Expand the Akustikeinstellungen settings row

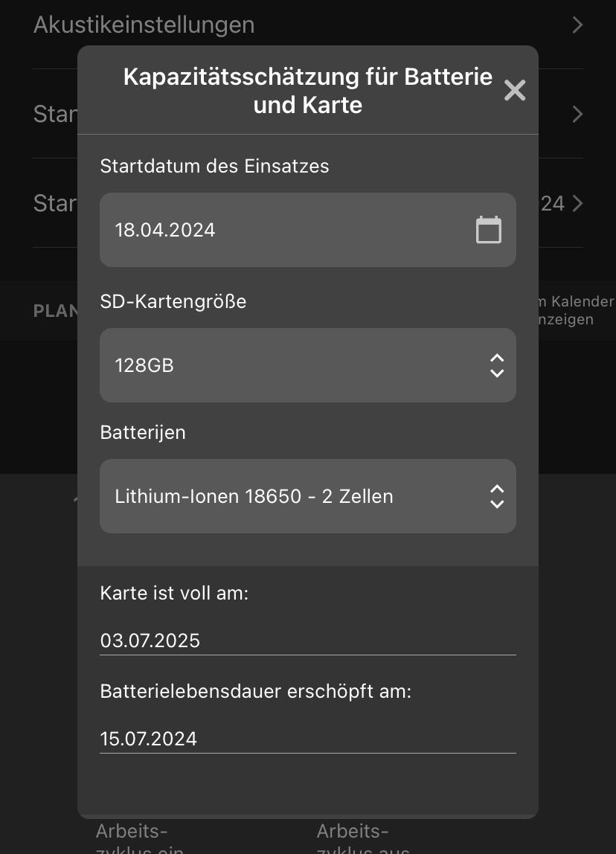tap(144, 25)
